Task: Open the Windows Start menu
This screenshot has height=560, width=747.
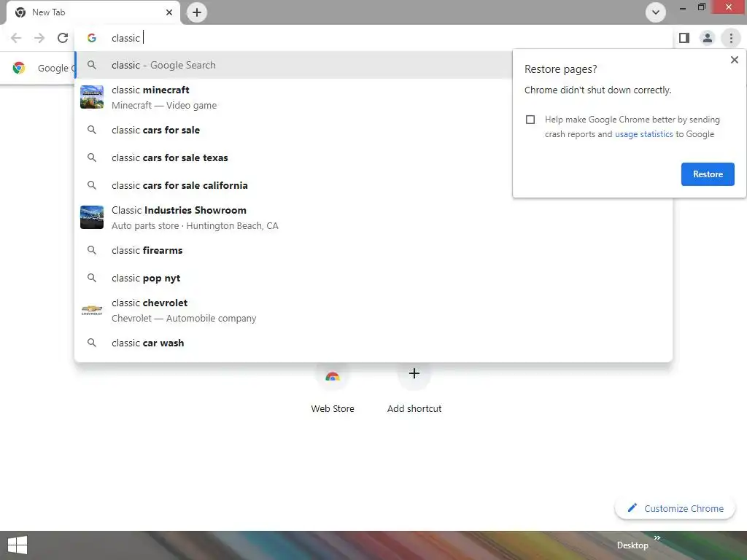Action: click(18, 545)
